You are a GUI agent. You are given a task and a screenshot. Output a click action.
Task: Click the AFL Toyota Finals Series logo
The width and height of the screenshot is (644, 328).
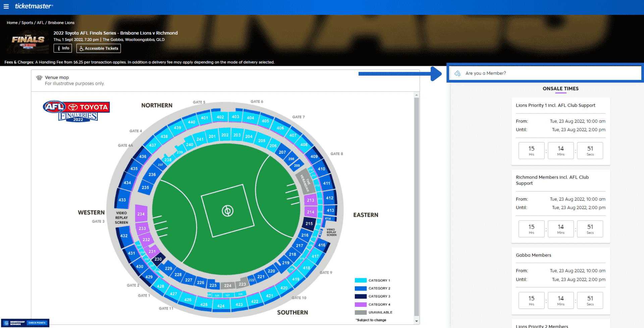pyautogui.click(x=76, y=111)
